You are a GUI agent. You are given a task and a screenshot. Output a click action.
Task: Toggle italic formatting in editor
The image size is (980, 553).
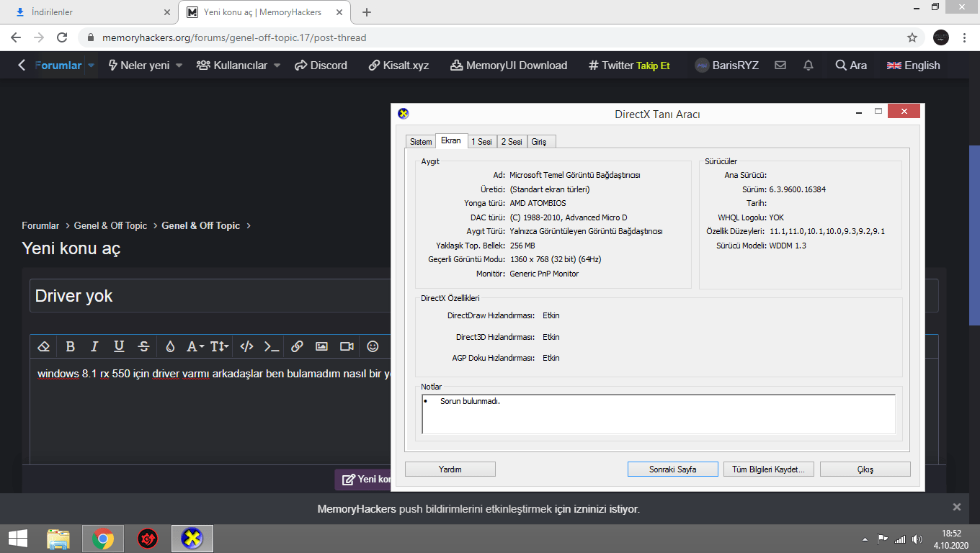(94, 346)
